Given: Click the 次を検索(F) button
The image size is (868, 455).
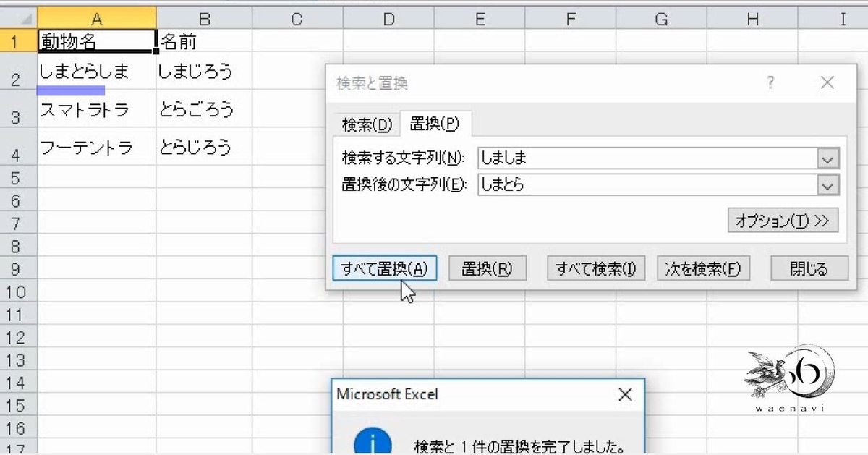Looking at the screenshot, I should (x=702, y=268).
